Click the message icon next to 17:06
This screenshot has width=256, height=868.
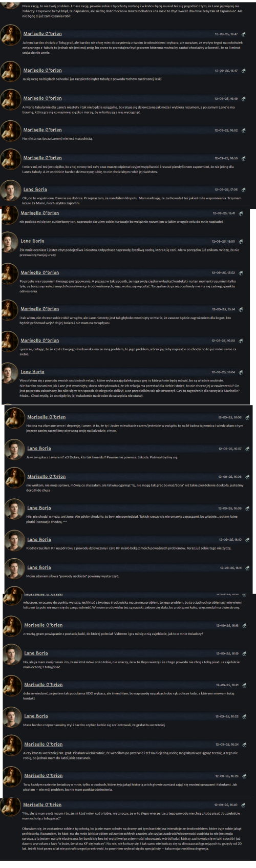[243, 189]
